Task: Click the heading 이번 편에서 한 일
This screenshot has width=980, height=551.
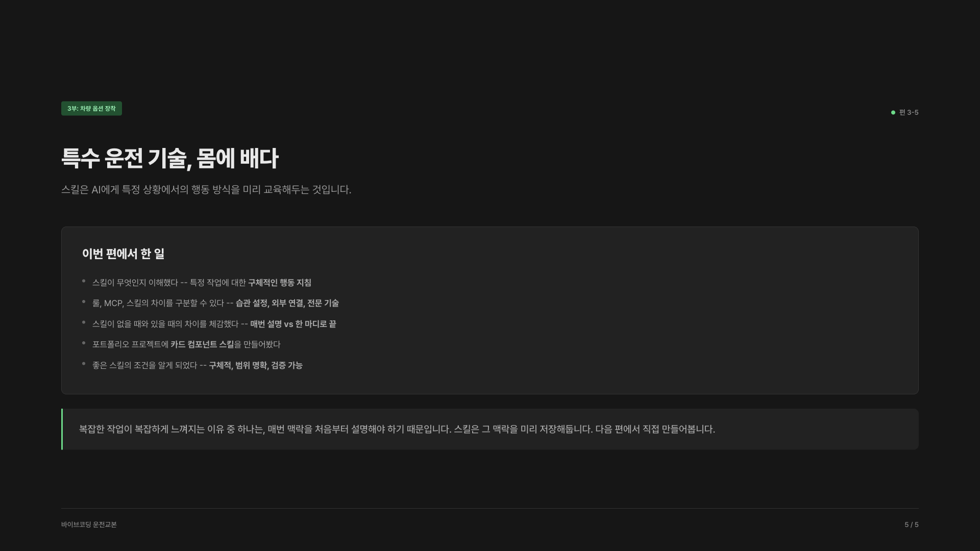Action: click(x=123, y=254)
